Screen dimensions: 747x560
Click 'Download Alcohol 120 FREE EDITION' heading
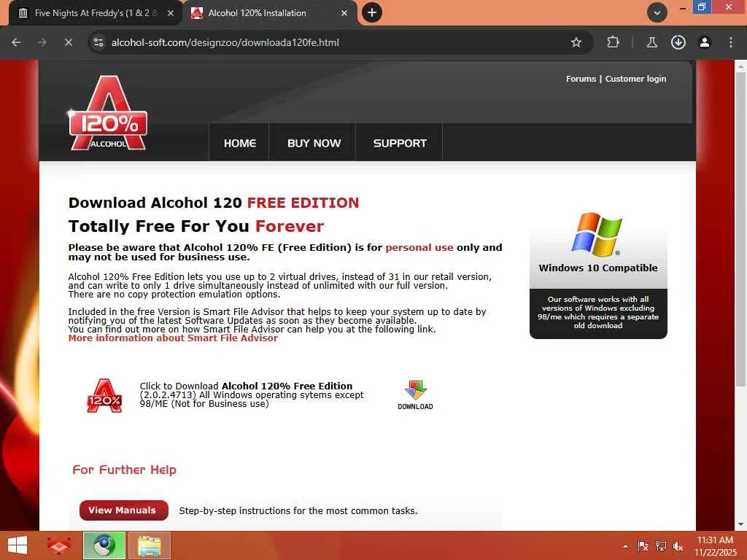[214, 203]
